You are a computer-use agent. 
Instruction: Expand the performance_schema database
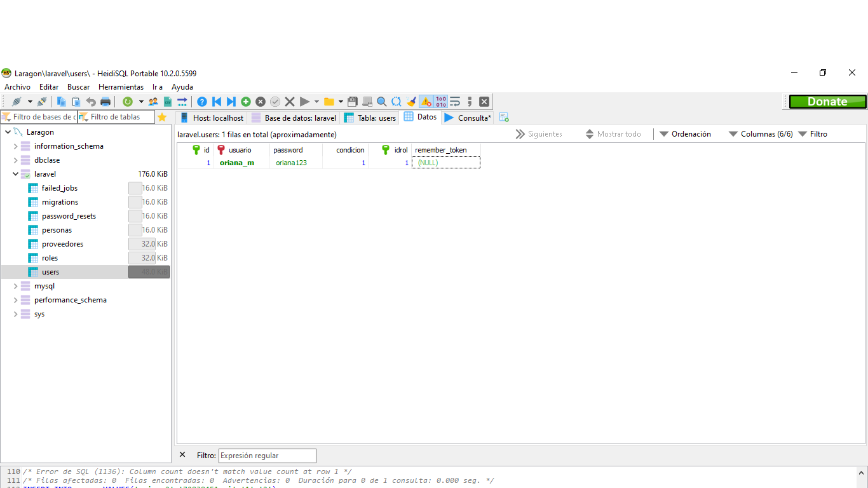pos(16,300)
